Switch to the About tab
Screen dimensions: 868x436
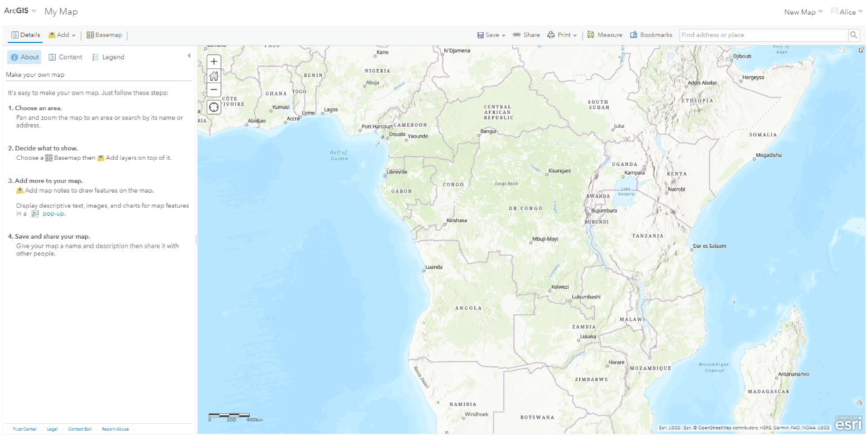[x=24, y=57]
